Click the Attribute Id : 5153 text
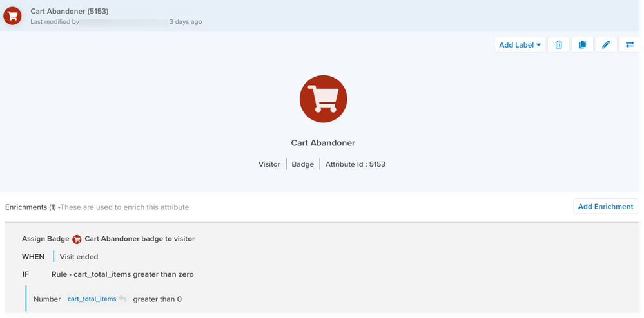This screenshot has width=644, height=318. point(355,164)
